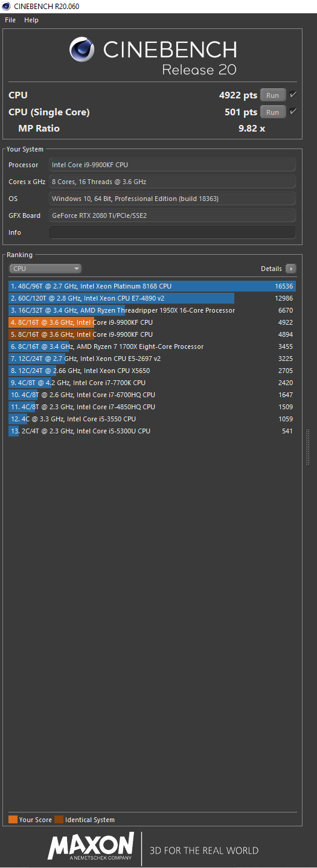Click the MP Ratio 9.82 x value
Viewport: 317px width, 868px height.
(x=252, y=129)
